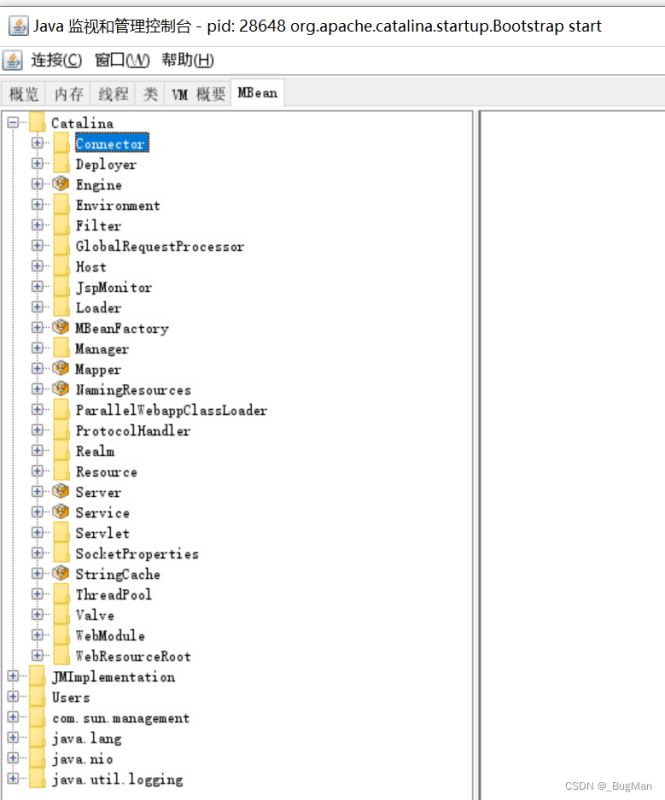Click the java.lang folder icon
This screenshot has height=800, width=665.
click(x=37, y=738)
